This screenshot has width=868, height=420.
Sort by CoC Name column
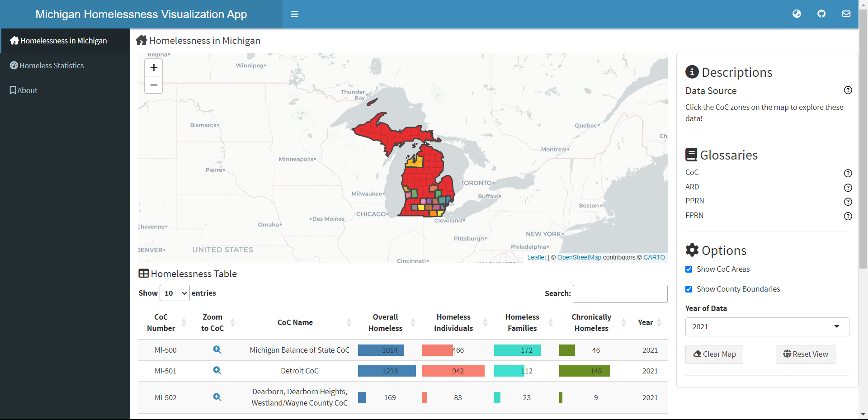click(299, 322)
